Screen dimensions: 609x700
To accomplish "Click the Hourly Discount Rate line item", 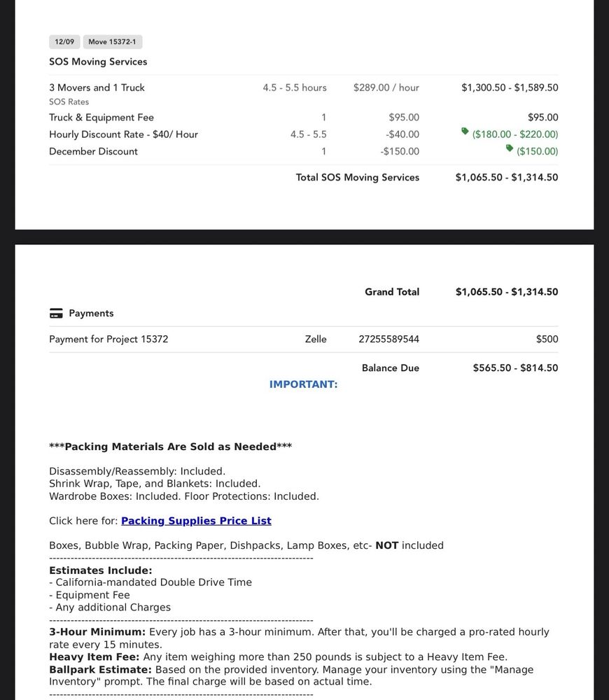I will [123, 134].
